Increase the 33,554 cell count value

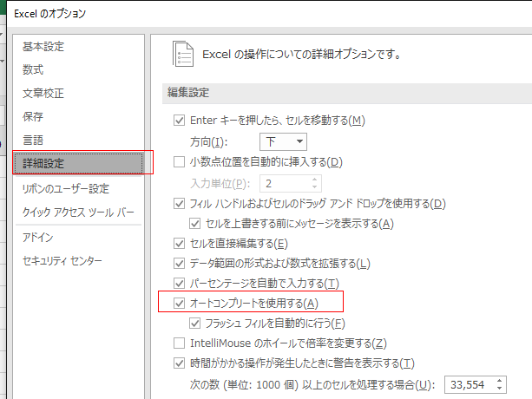pyautogui.click(x=499, y=381)
